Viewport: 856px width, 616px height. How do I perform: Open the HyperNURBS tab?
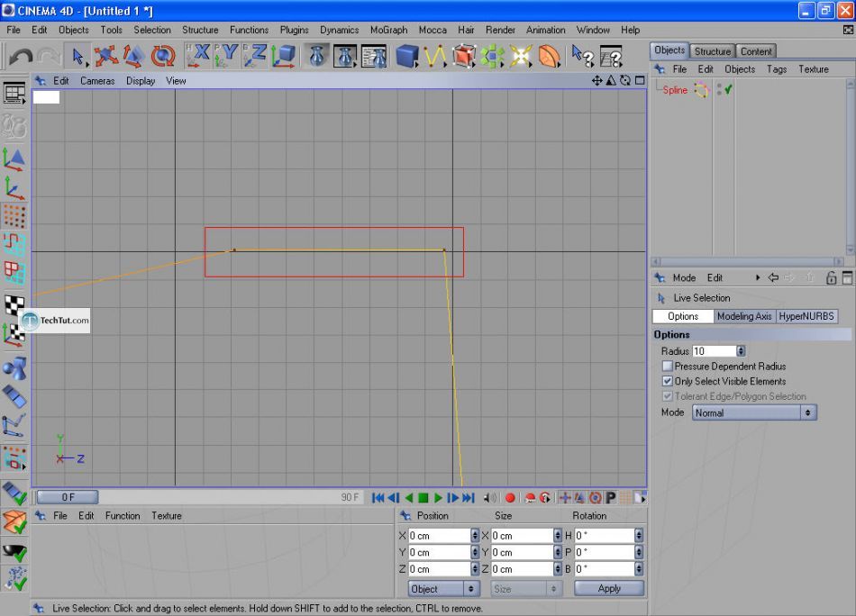coord(806,316)
